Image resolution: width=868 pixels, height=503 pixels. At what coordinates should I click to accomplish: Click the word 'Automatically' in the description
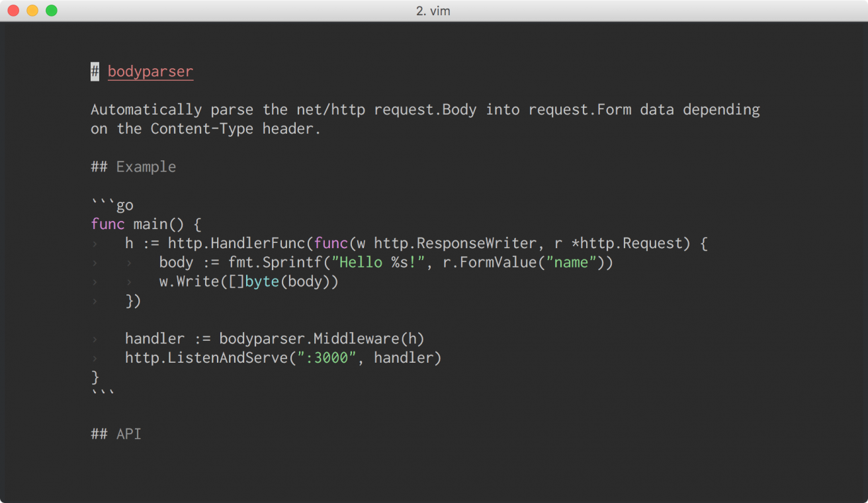point(146,109)
